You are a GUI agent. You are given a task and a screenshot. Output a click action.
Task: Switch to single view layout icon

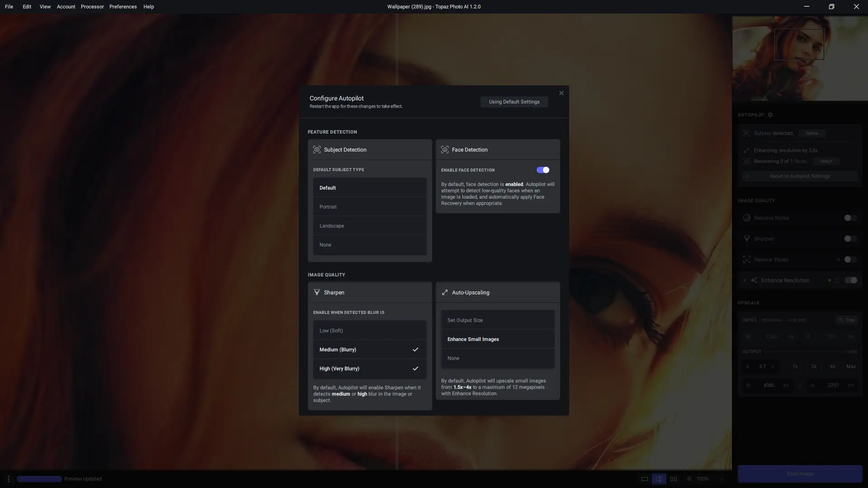coord(645,479)
